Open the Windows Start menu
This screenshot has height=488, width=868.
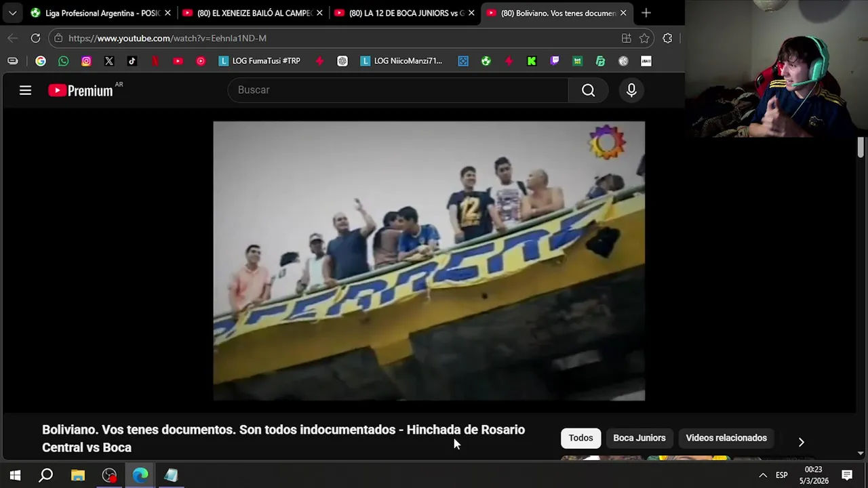click(x=15, y=475)
